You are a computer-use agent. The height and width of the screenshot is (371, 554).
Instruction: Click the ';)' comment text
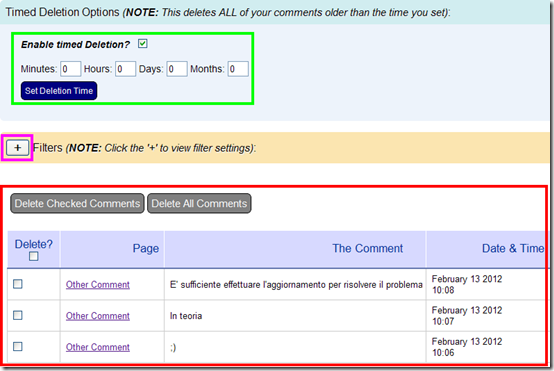tap(173, 348)
